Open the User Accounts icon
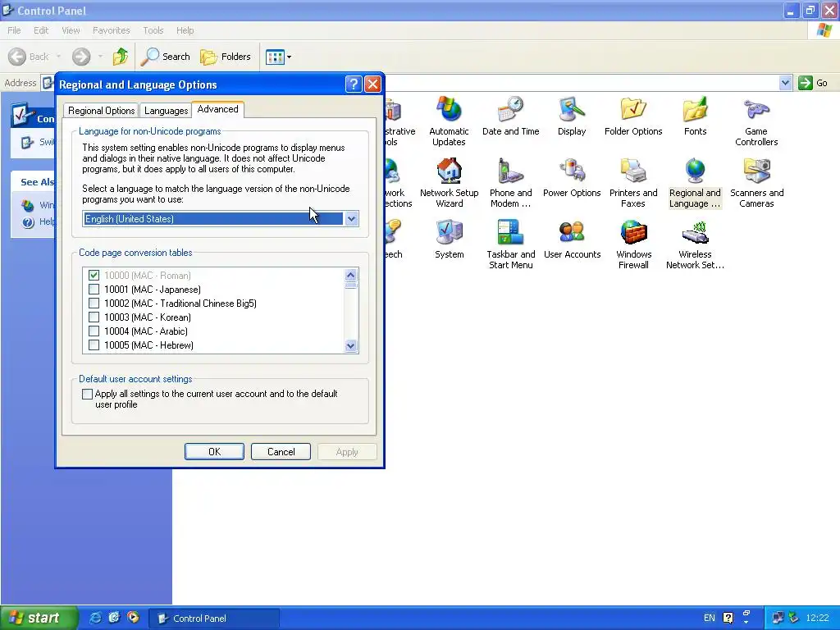The image size is (840, 630). pyautogui.click(x=572, y=239)
